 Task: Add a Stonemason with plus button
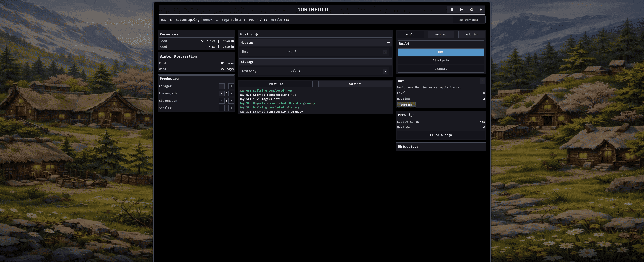(231, 101)
